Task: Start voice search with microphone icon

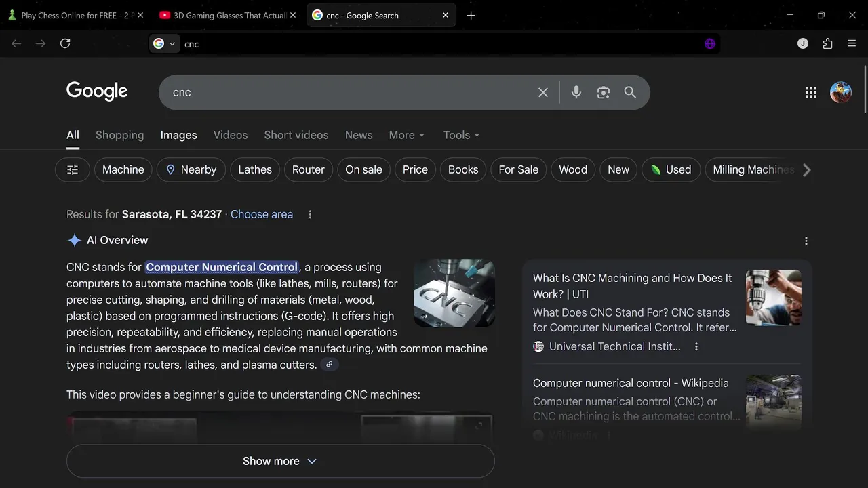Action: 576,92
